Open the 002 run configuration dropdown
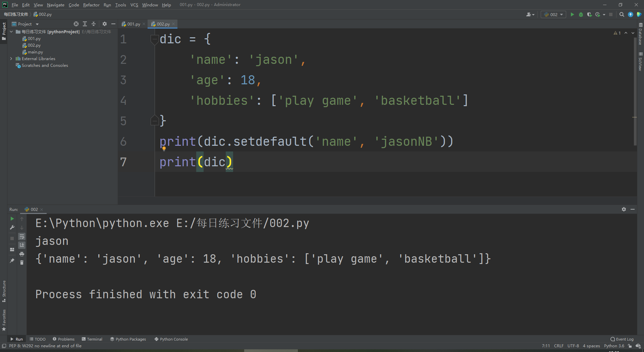Viewport: 644px width, 352px height. [x=553, y=14]
